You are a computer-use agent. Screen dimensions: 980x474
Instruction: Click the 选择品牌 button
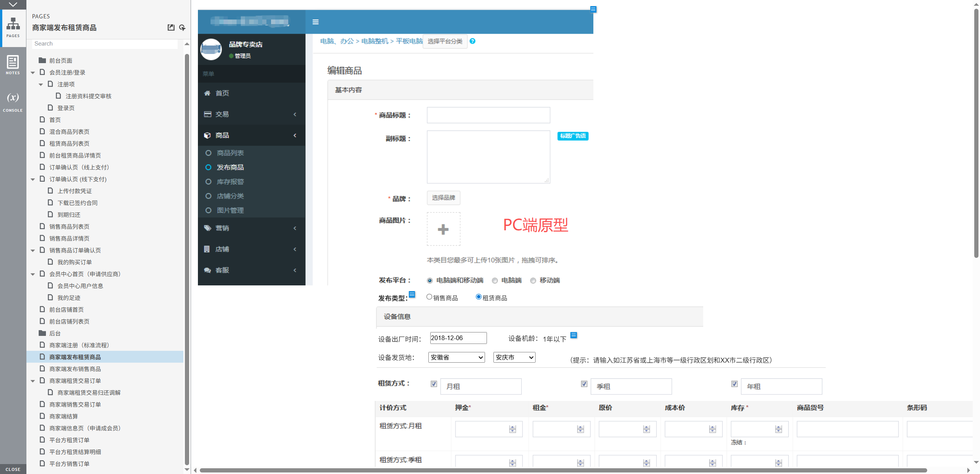tap(443, 198)
